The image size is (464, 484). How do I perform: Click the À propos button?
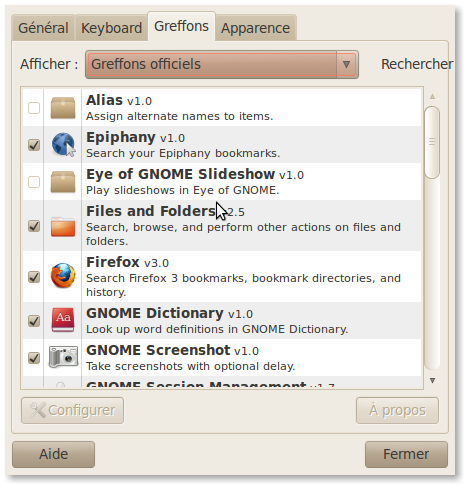pos(397,410)
